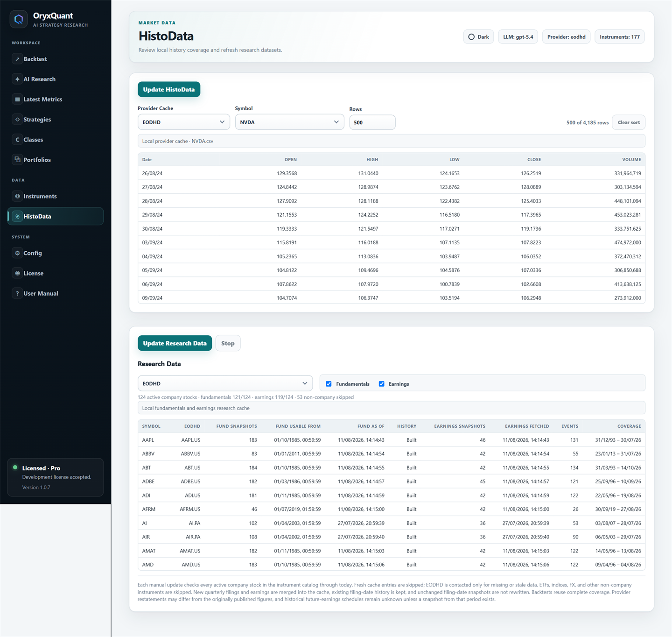Image resolution: width=672 pixels, height=637 pixels.
Task: Sort by the CLOSE column header
Action: tap(534, 160)
